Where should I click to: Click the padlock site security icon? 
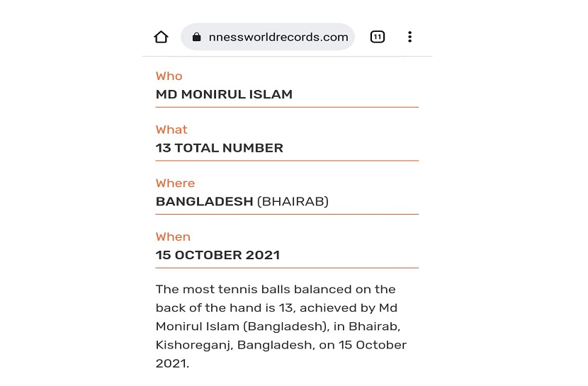tap(197, 37)
